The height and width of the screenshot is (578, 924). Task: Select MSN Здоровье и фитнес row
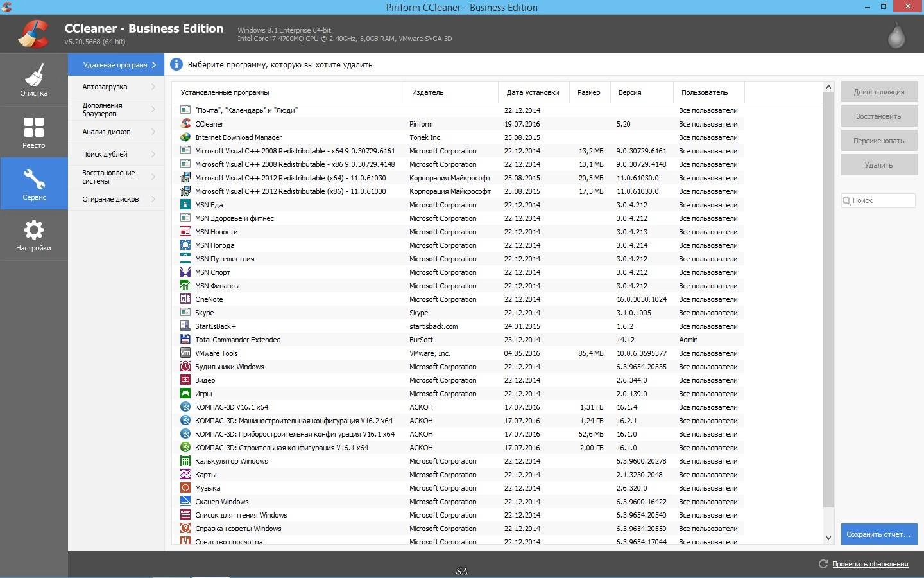[458, 218]
